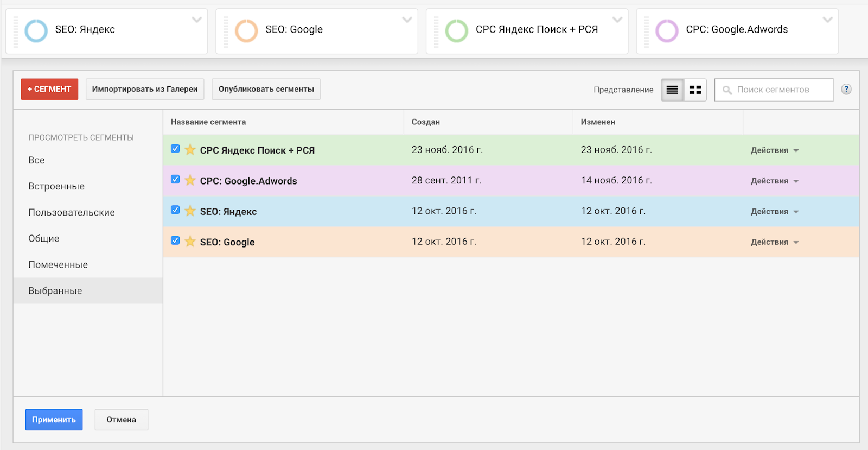Open Действия menu for CPC Яндекс Поиск + РСЯ

click(775, 150)
